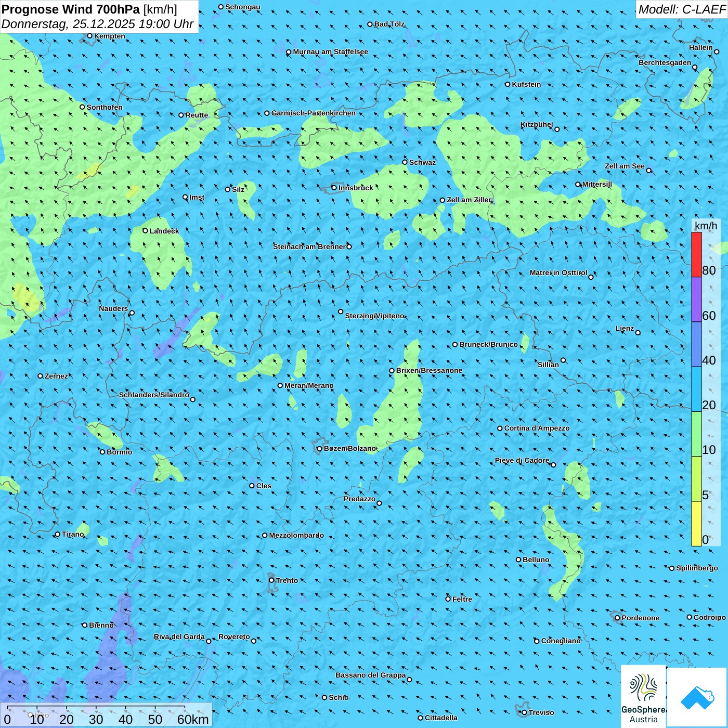
Task: Click the 'Mittersill' map label
Action: tap(597, 184)
